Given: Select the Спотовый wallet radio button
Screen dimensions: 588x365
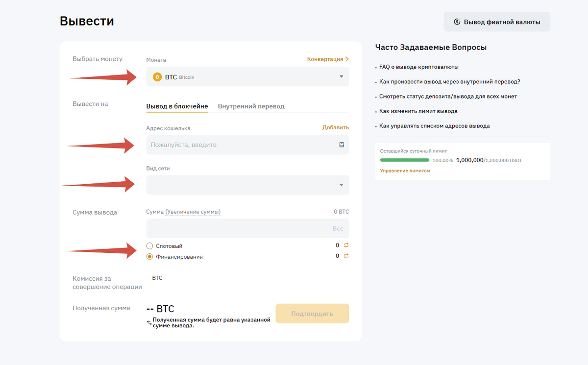Looking at the screenshot, I should (149, 245).
